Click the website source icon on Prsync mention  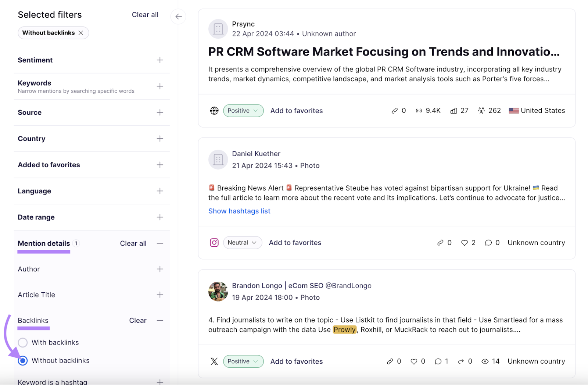coord(214,110)
